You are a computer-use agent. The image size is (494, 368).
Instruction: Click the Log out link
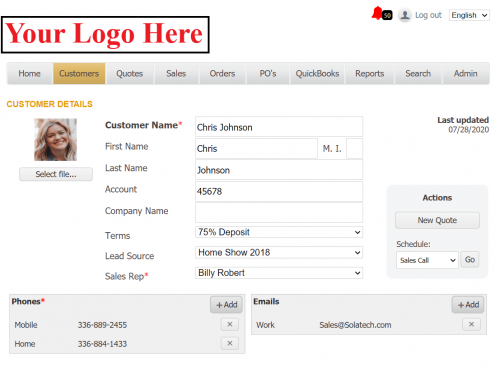tap(428, 15)
